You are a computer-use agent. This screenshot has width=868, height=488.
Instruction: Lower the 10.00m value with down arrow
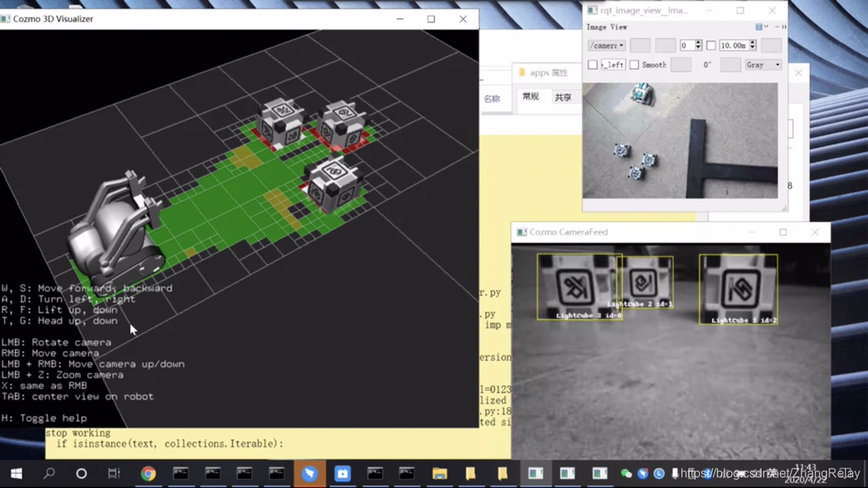752,48
